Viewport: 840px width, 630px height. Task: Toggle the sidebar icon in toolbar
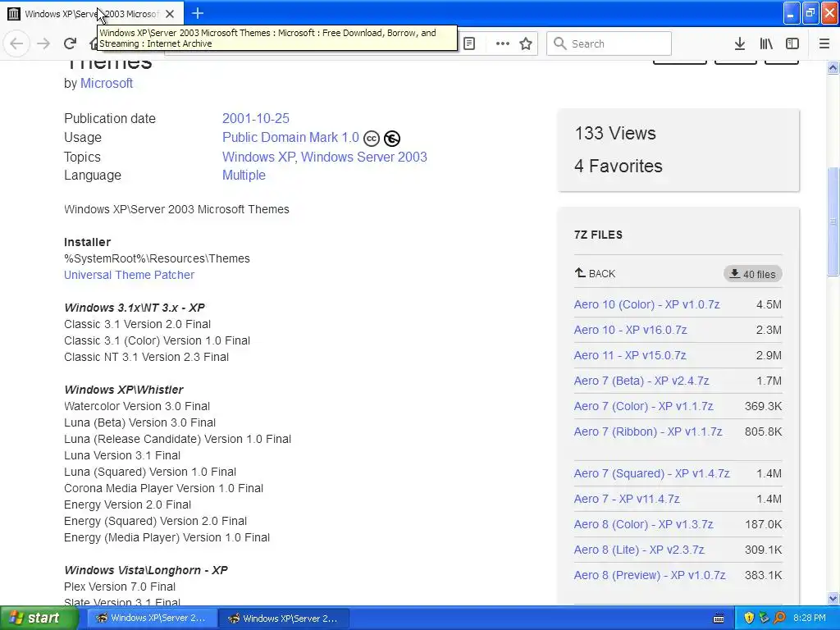(x=792, y=43)
